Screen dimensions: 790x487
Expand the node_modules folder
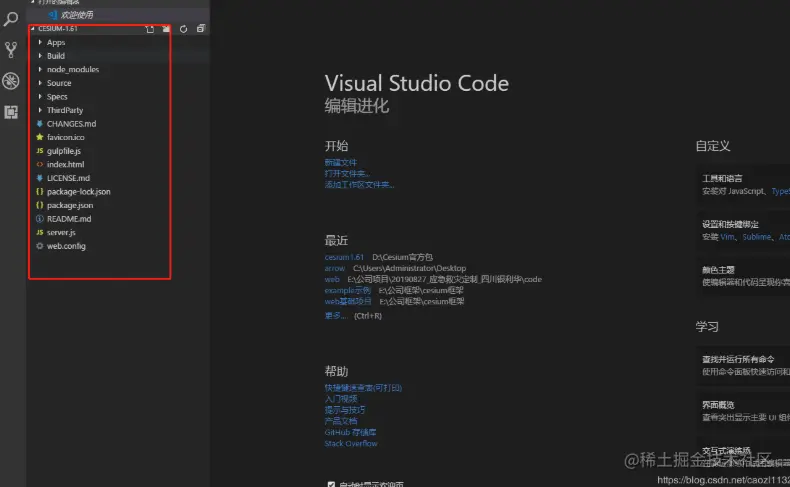pyautogui.click(x=73, y=69)
